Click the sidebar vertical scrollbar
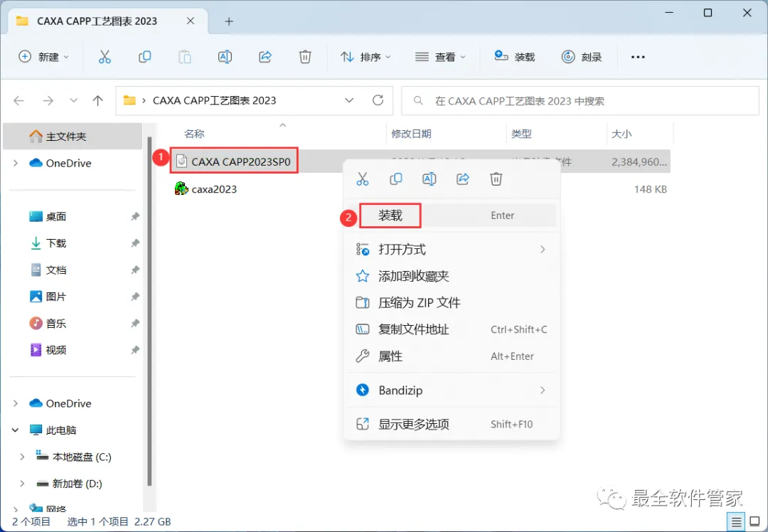The height and width of the screenshot is (532, 768). tap(149, 311)
